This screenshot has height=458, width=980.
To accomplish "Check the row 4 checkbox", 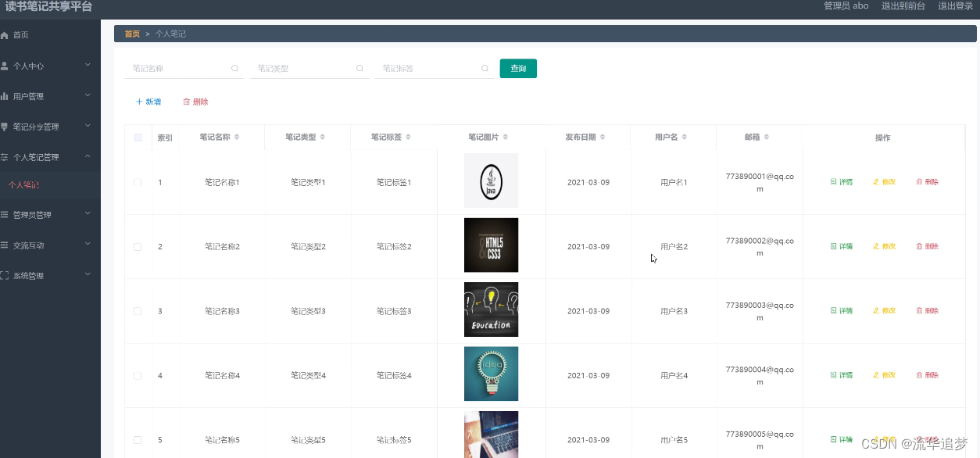I will 138,376.
